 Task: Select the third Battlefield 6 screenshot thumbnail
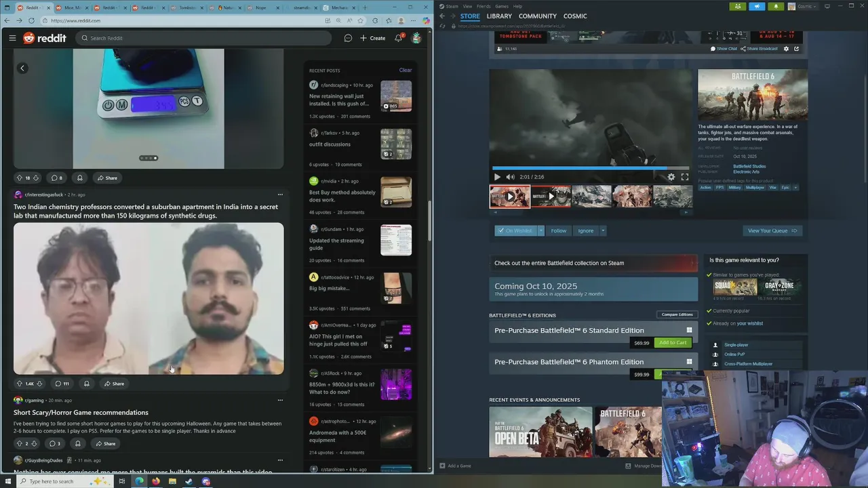(x=591, y=197)
